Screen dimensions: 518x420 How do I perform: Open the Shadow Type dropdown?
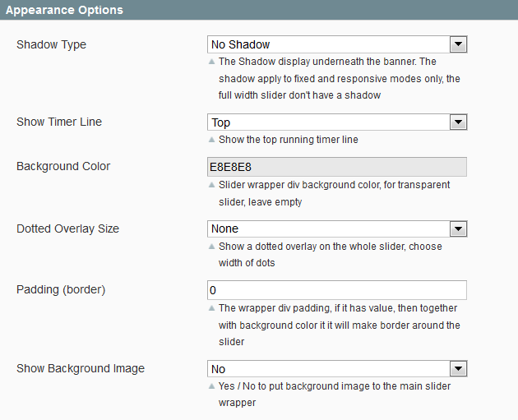(x=336, y=44)
